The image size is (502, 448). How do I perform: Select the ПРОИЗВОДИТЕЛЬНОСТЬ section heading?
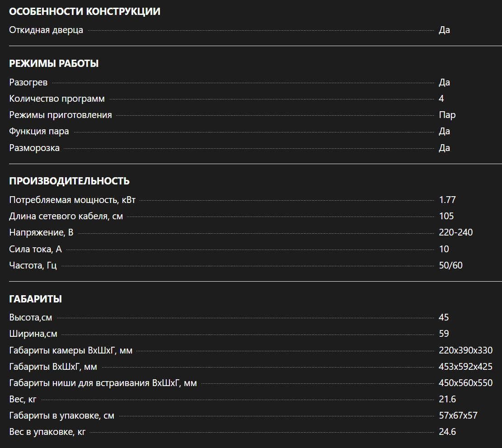point(69,181)
